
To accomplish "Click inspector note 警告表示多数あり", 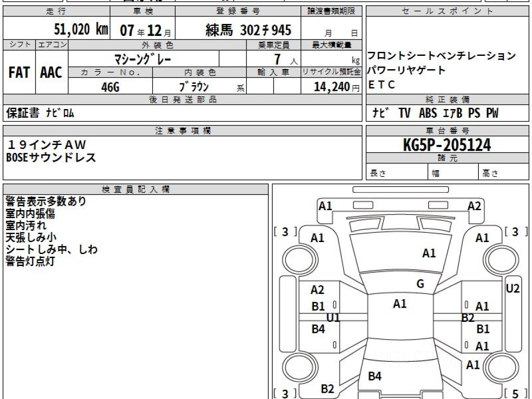I will (x=46, y=202).
